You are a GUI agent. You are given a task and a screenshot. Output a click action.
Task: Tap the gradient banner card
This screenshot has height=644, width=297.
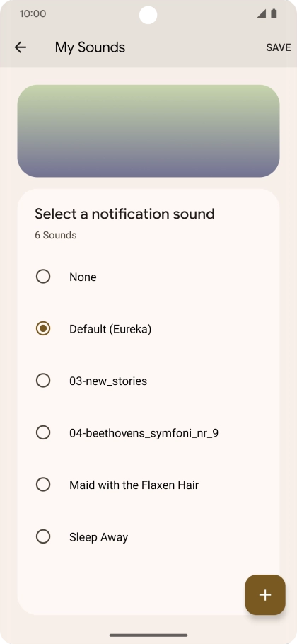[148, 131]
